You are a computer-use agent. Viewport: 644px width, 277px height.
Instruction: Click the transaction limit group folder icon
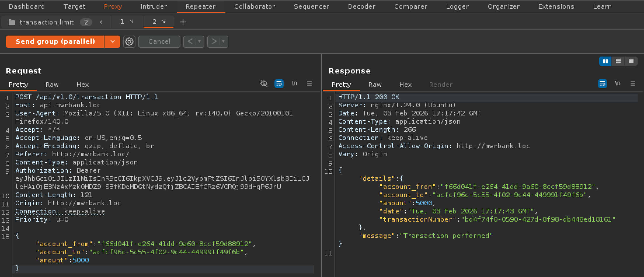point(12,22)
